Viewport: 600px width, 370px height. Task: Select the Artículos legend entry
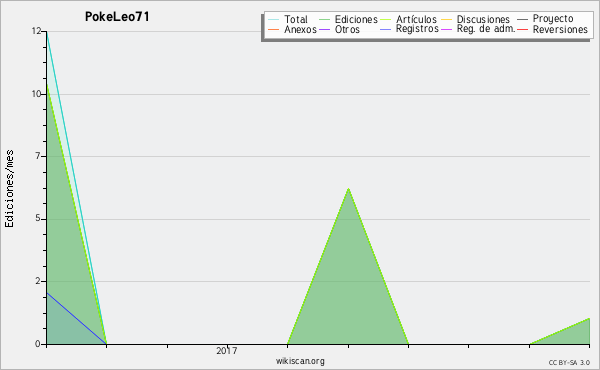point(408,19)
